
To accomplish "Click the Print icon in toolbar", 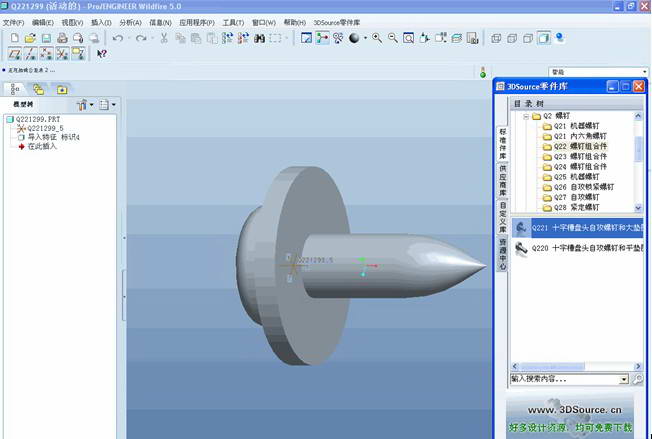I will point(62,38).
